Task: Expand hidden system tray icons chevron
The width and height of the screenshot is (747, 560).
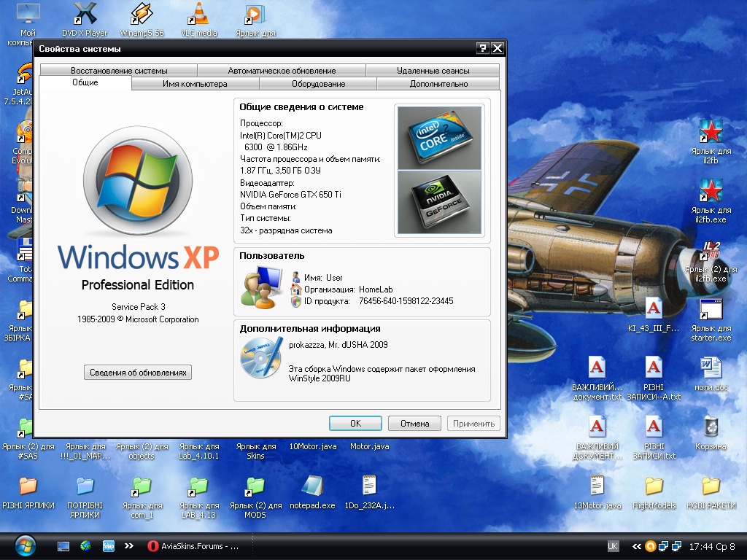Action: 637,546
